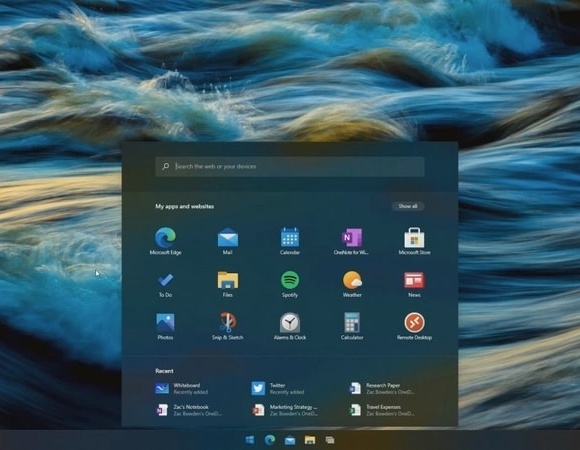Click the magnifier icon in search bar
This screenshot has width=580, height=450.
(165, 166)
